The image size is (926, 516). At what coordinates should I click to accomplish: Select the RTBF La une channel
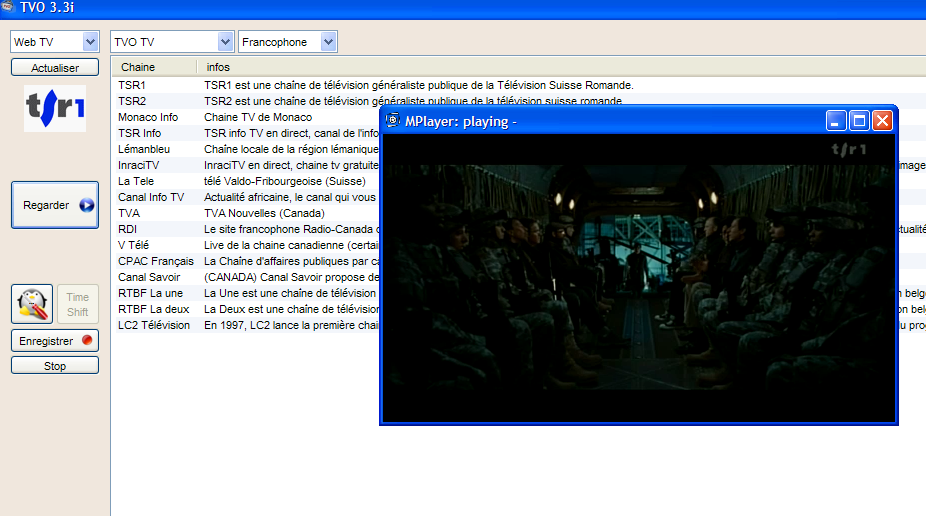tap(151, 292)
